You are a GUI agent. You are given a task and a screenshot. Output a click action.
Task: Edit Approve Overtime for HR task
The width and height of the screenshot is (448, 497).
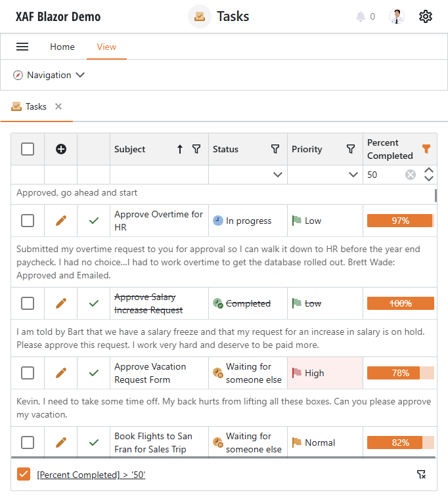(61, 221)
